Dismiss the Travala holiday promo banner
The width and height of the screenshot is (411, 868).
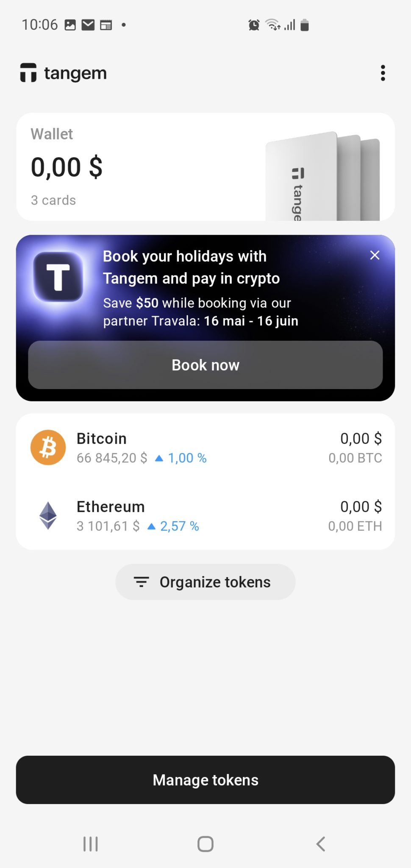375,255
